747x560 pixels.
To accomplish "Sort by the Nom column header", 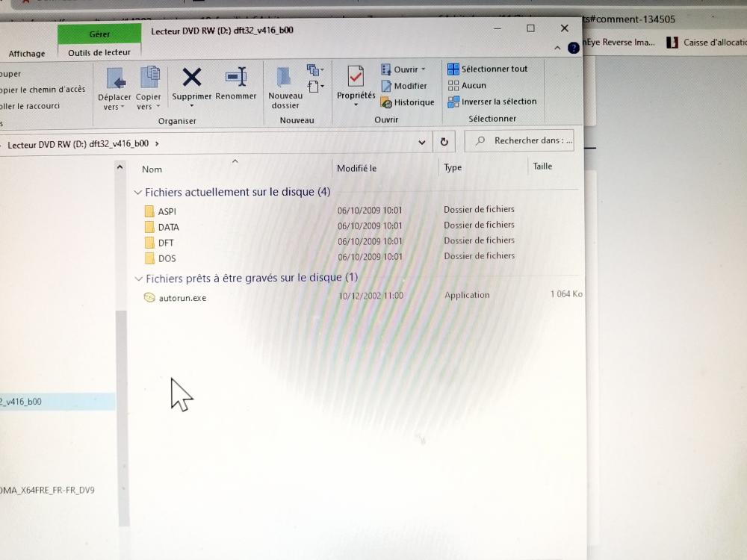I will tap(152, 169).
